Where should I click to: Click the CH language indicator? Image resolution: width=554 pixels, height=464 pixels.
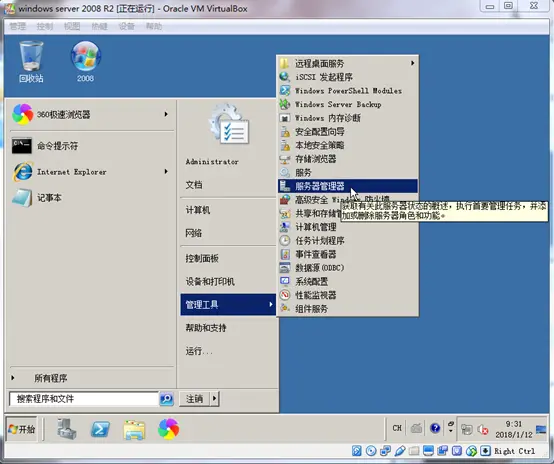click(397, 428)
